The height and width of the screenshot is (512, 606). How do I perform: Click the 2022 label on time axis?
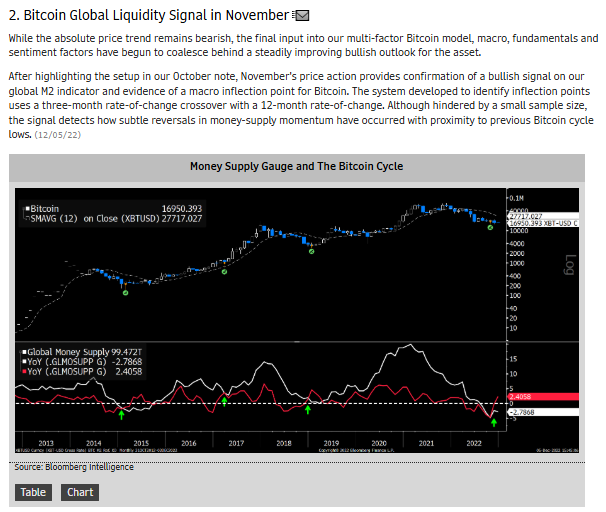[x=474, y=443]
